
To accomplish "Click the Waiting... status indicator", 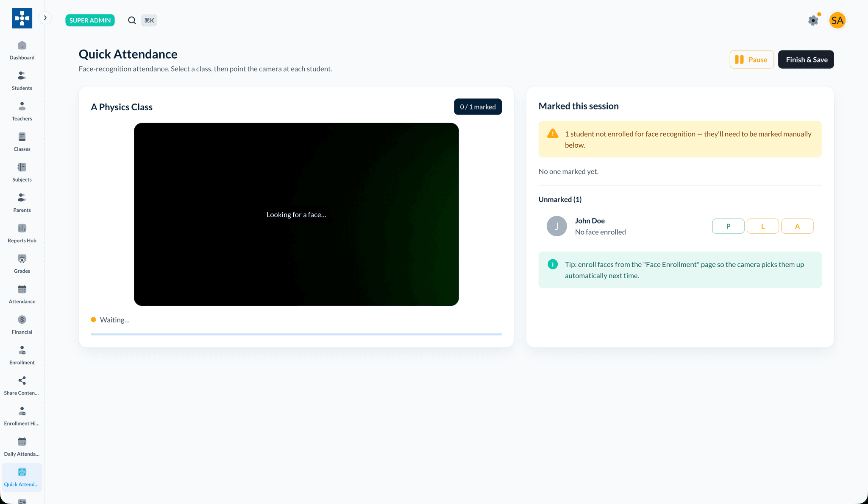I will 110,320.
